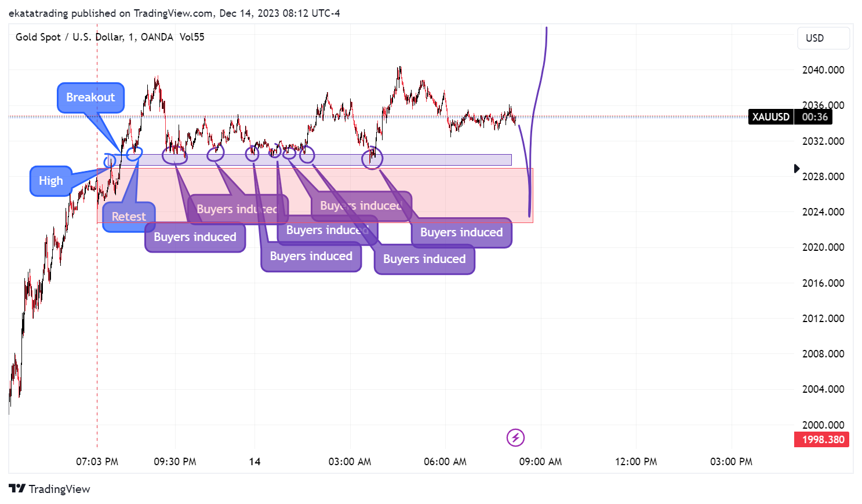This screenshot has height=504, width=862.
Task: Click the 00:36 countdown timer label
Action: point(814,117)
